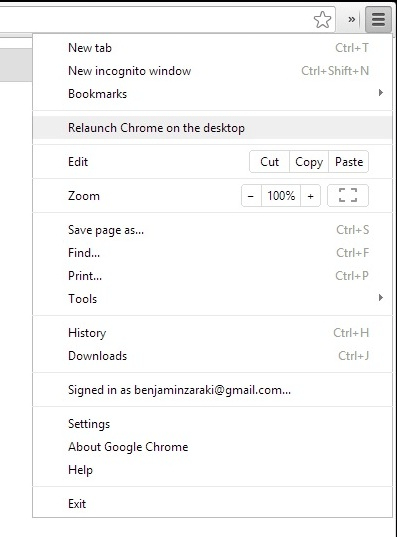Open the Tools submenu entry
Screen dimensions: 397x537
[212, 299]
